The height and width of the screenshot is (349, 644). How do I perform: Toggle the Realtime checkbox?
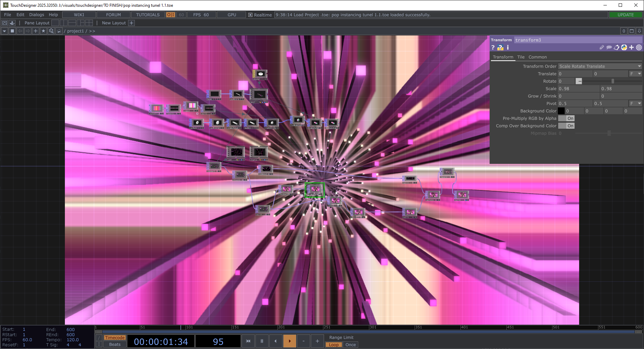pos(250,15)
